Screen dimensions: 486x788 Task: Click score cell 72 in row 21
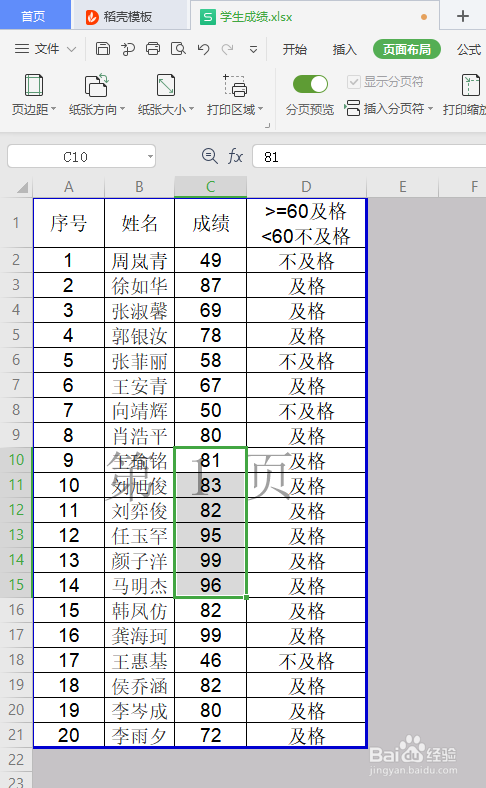[x=211, y=736]
